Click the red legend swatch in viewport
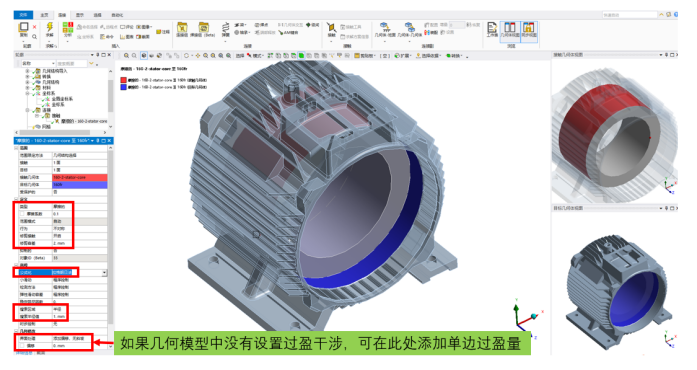This screenshot has height=370, width=697. click(x=124, y=80)
